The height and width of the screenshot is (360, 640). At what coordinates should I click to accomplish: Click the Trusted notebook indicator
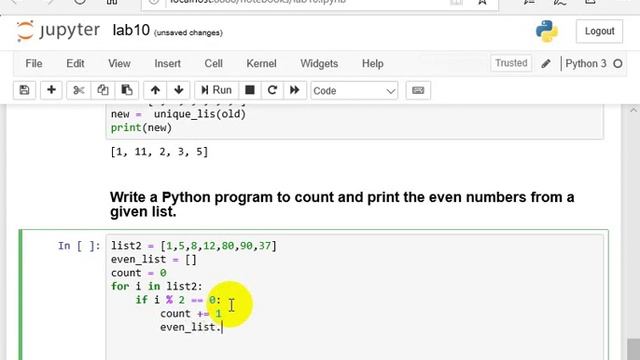coord(511,63)
